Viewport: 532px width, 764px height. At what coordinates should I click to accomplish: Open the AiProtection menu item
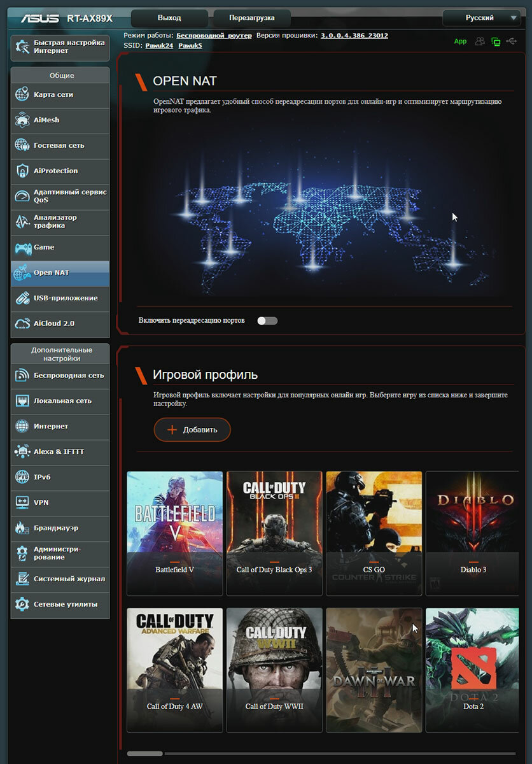[60, 171]
